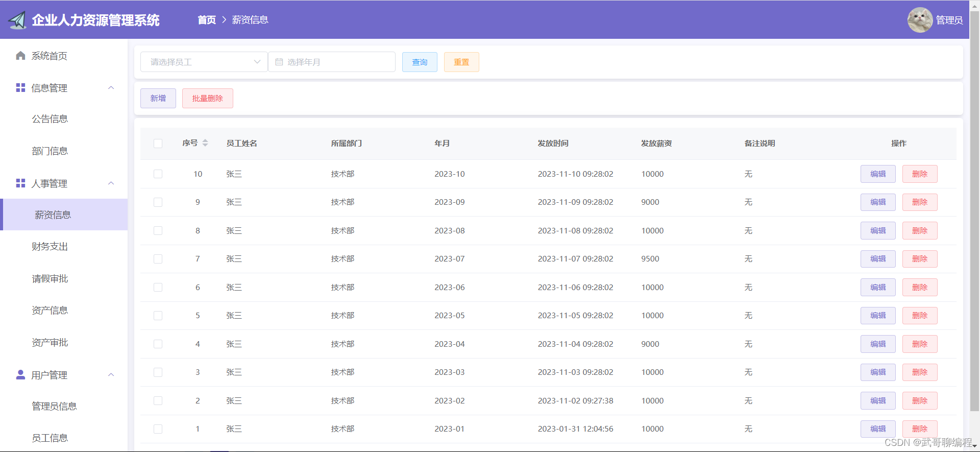Viewport: 980px width, 452px height.
Task: Check the row 8 checkbox
Action: point(158,231)
